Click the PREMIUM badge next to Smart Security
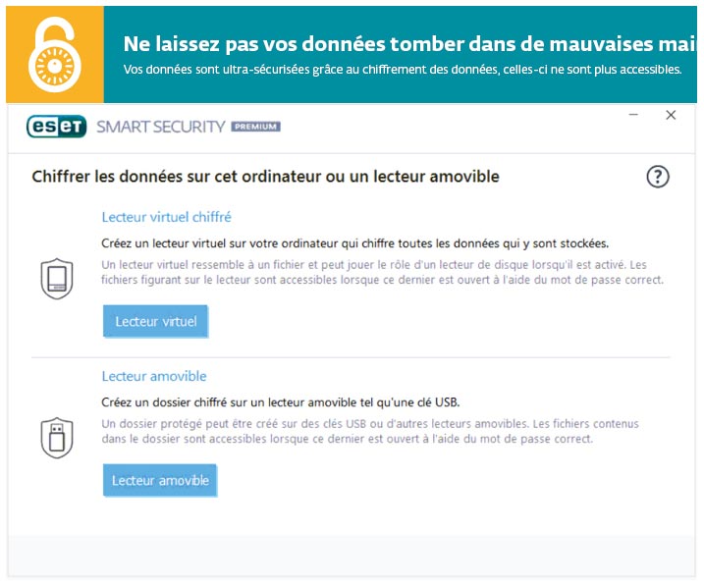This screenshot has height=588, width=704. pos(255,127)
